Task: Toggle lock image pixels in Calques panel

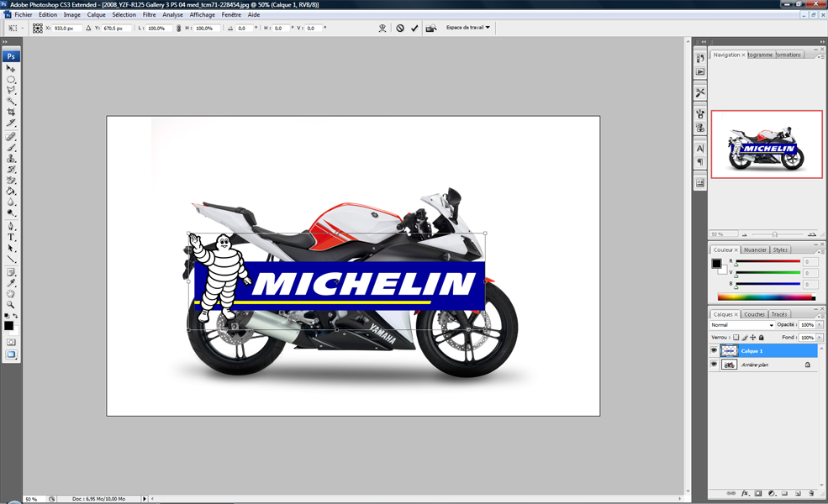Action: (x=745, y=337)
